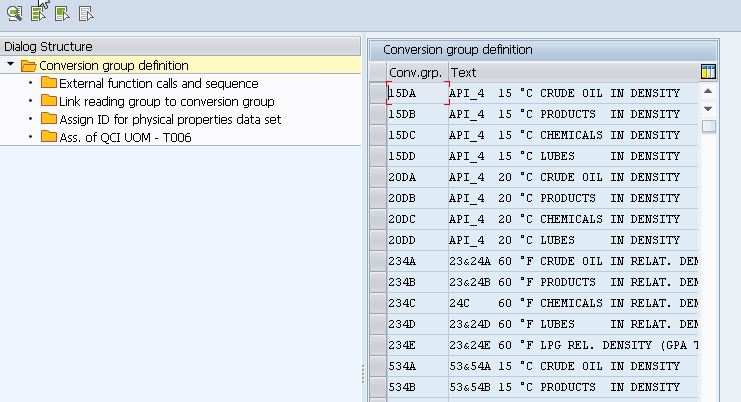Toggle row selector for 234A
741x402 pixels.
pyautogui.click(x=378, y=261)
